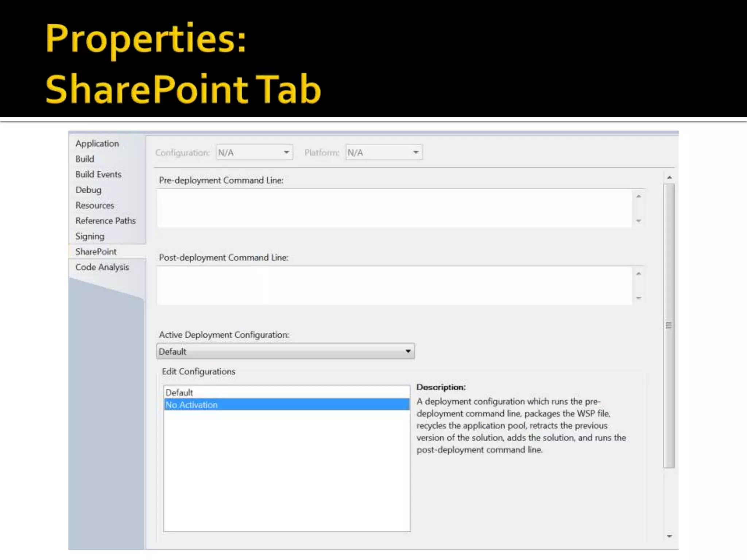Open the Reference Paths tab
The width and height of the screenshot is (747, 560).
tap(105, 221)
